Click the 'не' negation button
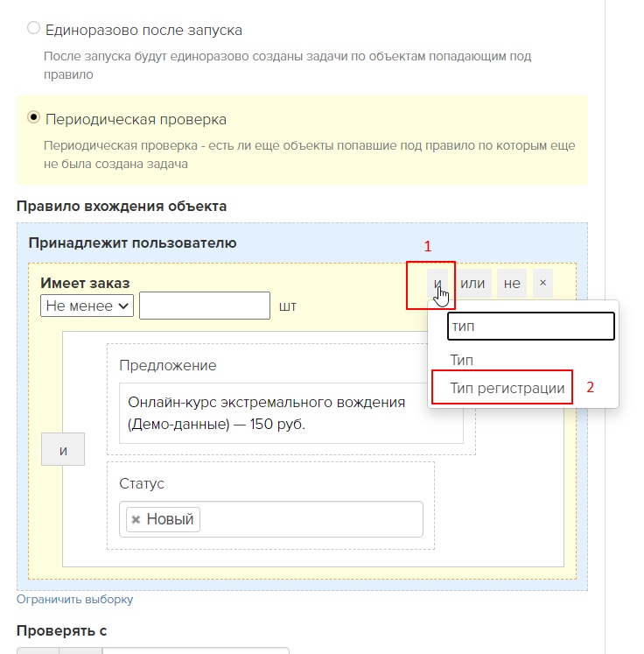The image size is (644, 654). click(512, 283)
